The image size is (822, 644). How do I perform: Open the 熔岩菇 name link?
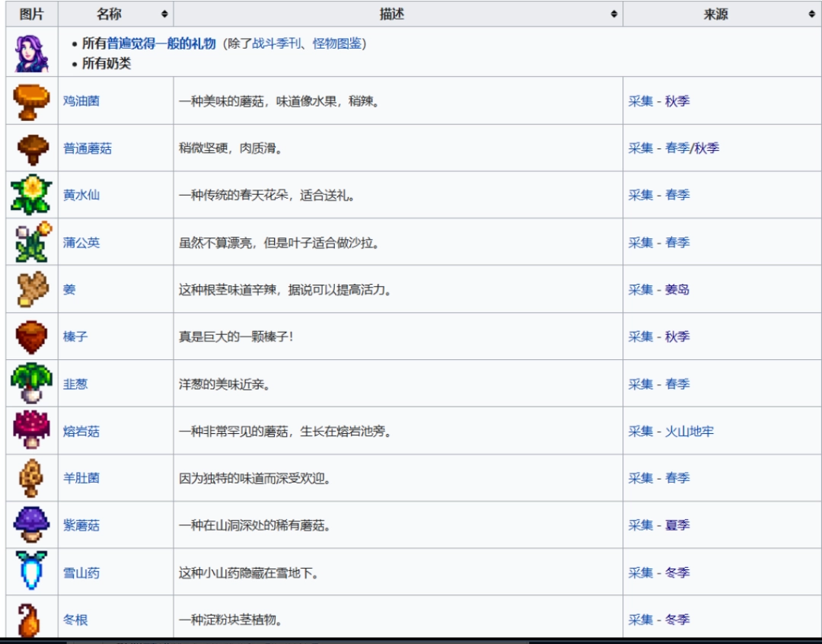(81, 431)
